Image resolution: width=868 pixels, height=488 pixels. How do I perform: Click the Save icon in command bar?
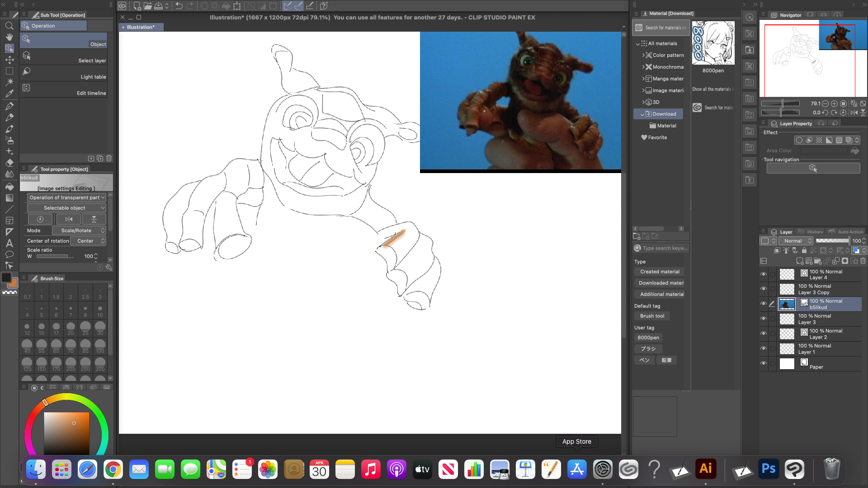pyautogui.click(x=159, y=6)
